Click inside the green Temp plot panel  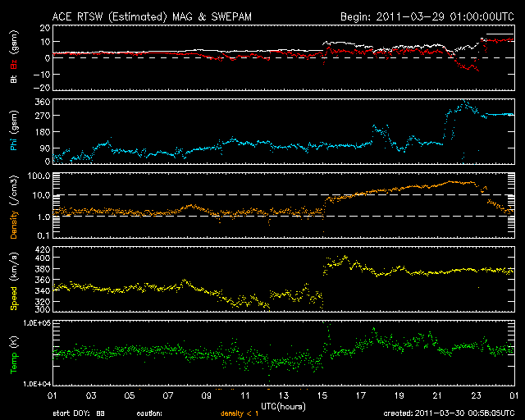284,354
